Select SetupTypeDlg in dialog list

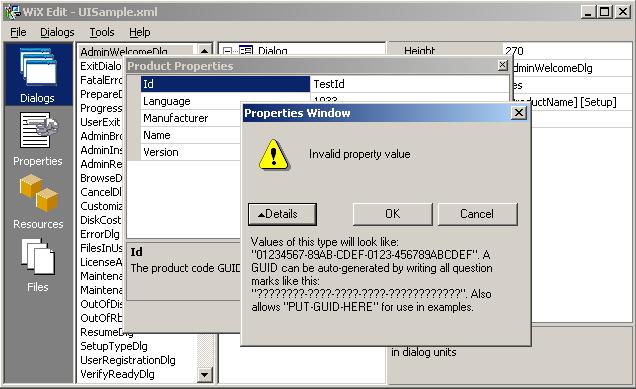pyautogui.click(x=114, y=346)
